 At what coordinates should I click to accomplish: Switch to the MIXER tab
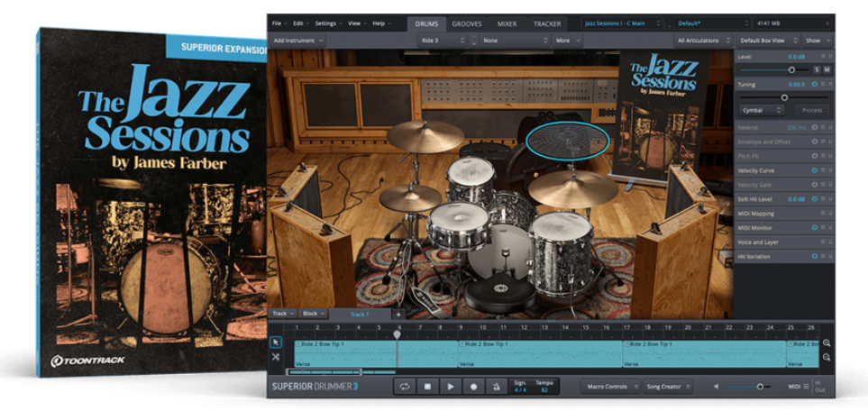[x=507, y=23]
